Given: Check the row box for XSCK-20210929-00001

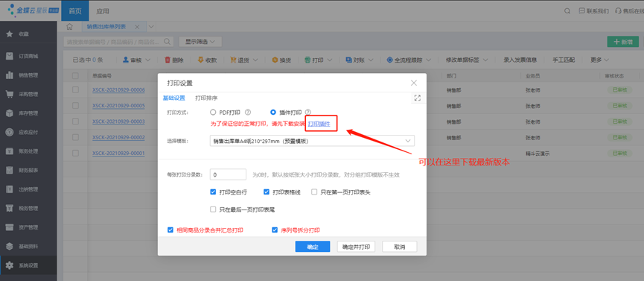Looking at the screenshot, I should [75, 153].
